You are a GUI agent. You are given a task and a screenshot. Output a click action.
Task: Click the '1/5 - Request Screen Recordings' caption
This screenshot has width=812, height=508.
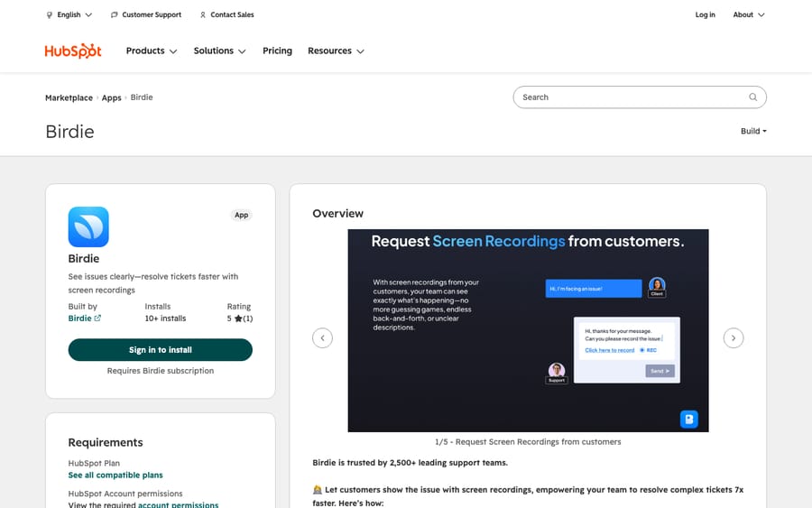coord(528,442)
